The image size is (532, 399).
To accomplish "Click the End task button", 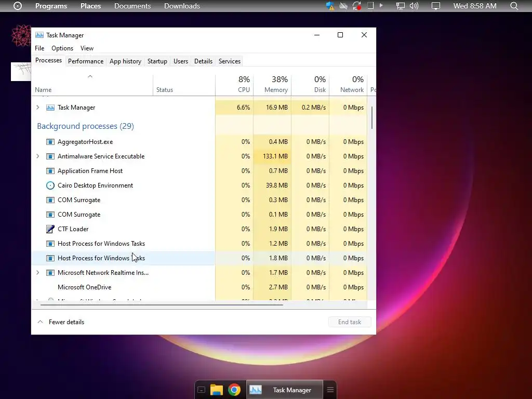I will point(350,322).
